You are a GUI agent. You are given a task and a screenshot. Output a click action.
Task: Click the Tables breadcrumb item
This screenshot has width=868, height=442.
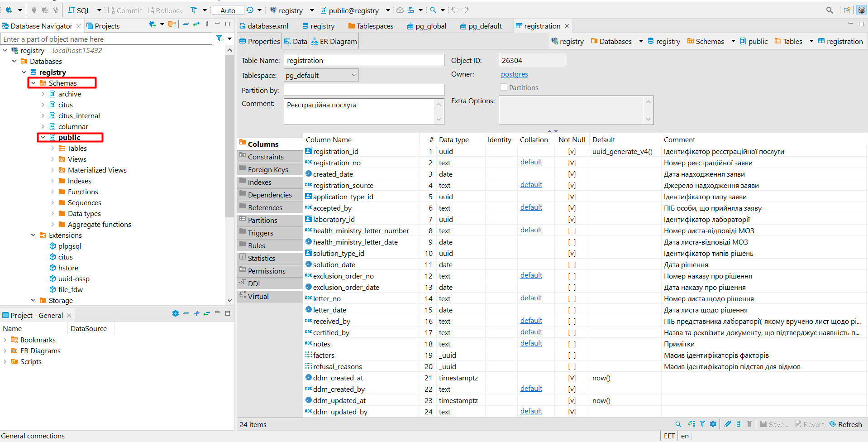click(788, 41)
